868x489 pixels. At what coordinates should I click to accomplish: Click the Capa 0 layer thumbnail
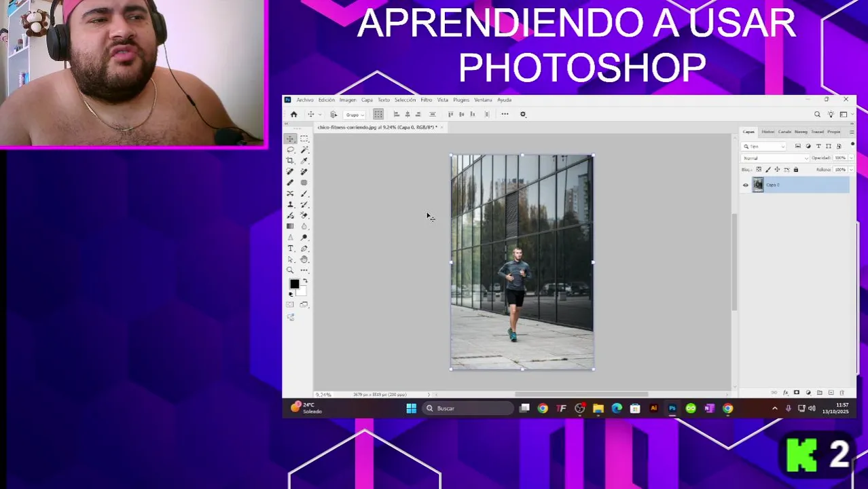758,185
